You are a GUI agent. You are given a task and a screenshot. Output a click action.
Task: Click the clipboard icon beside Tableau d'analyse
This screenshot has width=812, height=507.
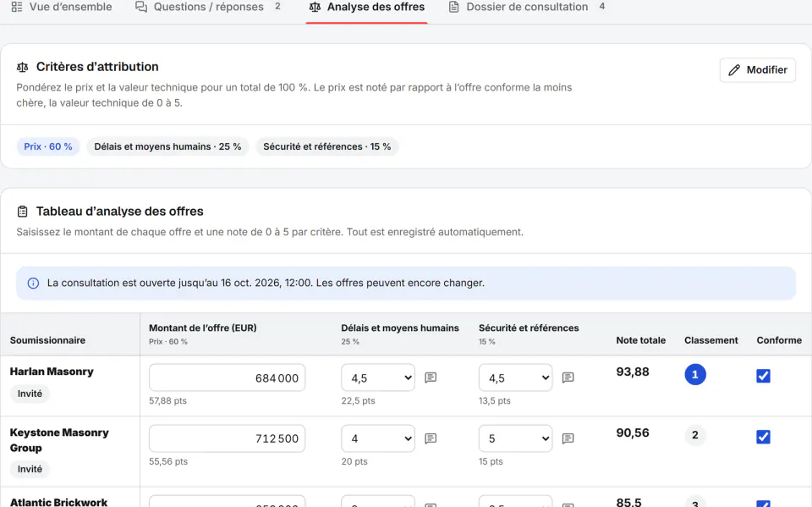22,212
